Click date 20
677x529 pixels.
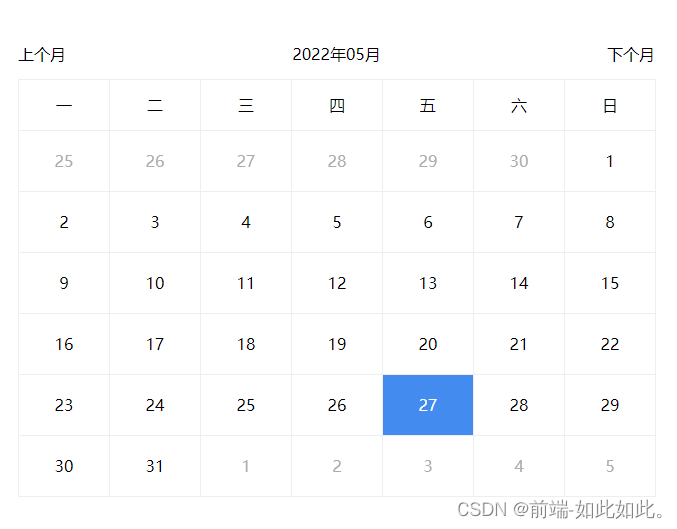click(x=428, y=344)
